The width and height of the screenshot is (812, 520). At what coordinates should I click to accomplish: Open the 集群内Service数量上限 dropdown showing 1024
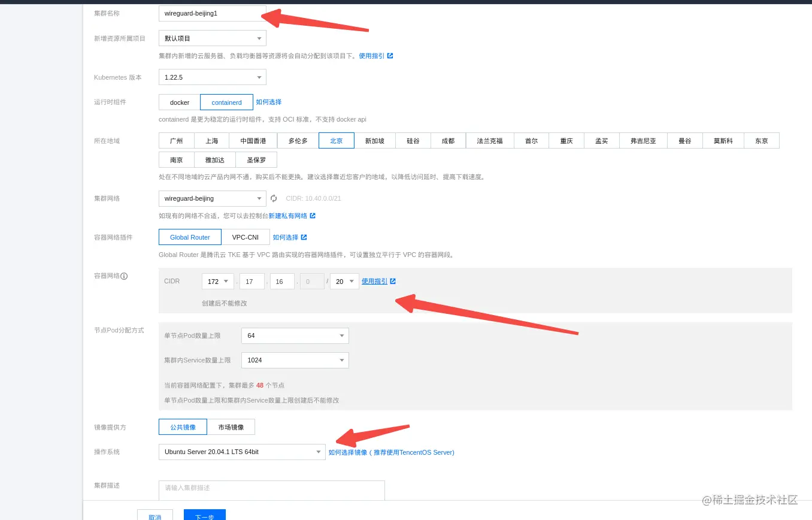(x=295, y=360)
